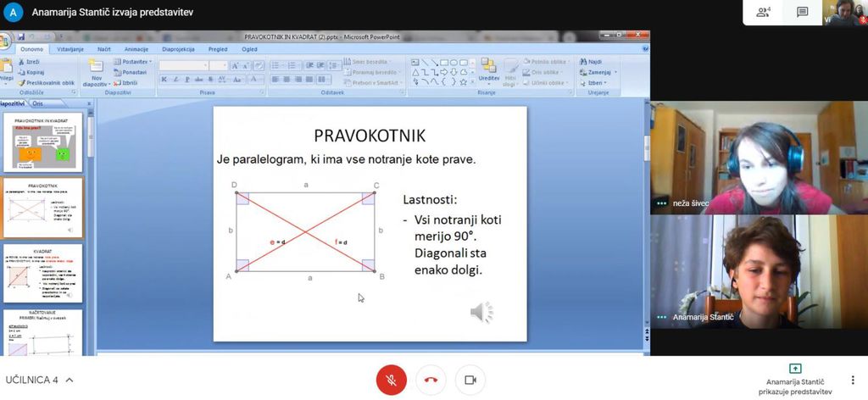Switch to the Animacije ribbon tab
Viewport: 868px width, 400px height.
[136, 50]
